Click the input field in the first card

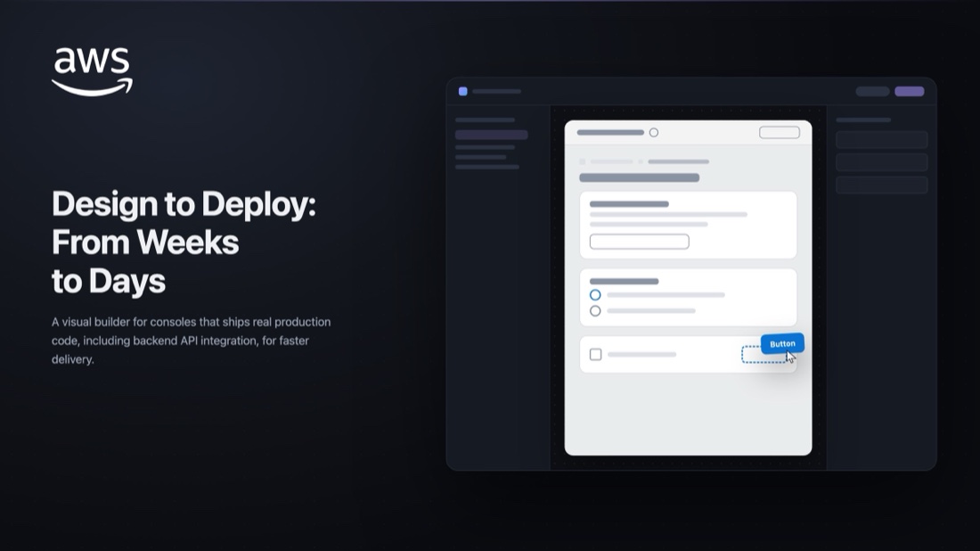click(x=640, y=242)
